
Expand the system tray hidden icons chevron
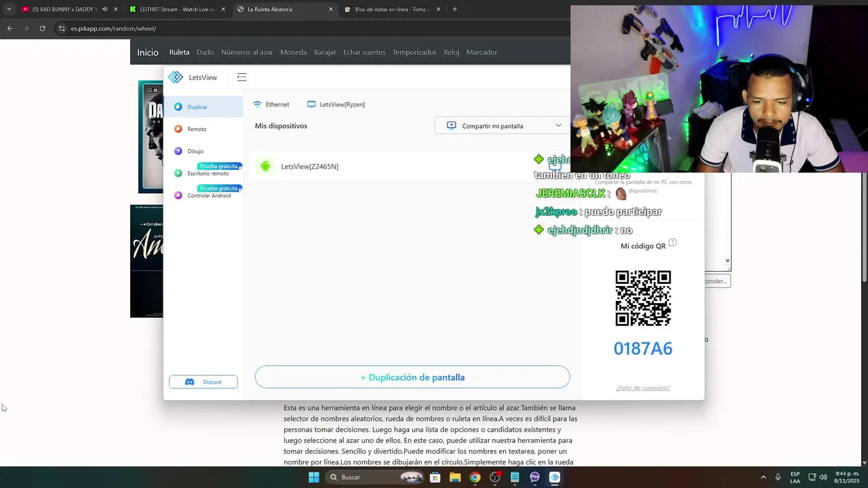pos(763,477)
